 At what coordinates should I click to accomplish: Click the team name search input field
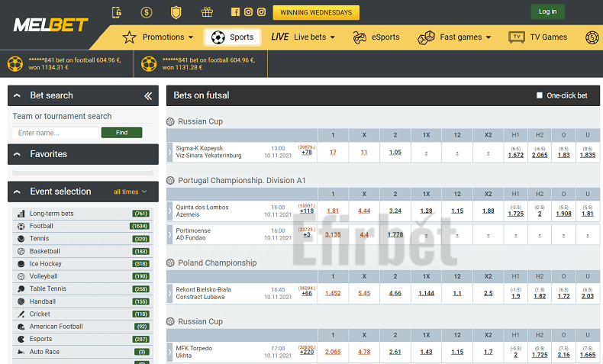point(56,133)
